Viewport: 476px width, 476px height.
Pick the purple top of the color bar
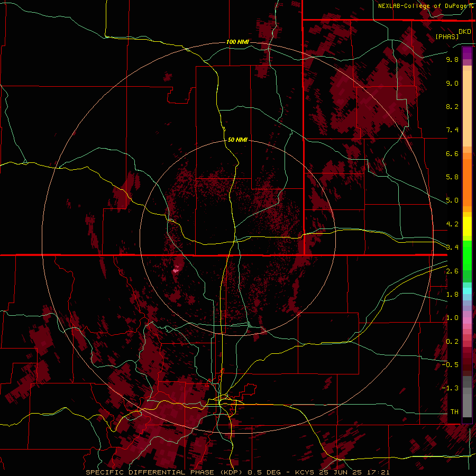click(467, 53)
